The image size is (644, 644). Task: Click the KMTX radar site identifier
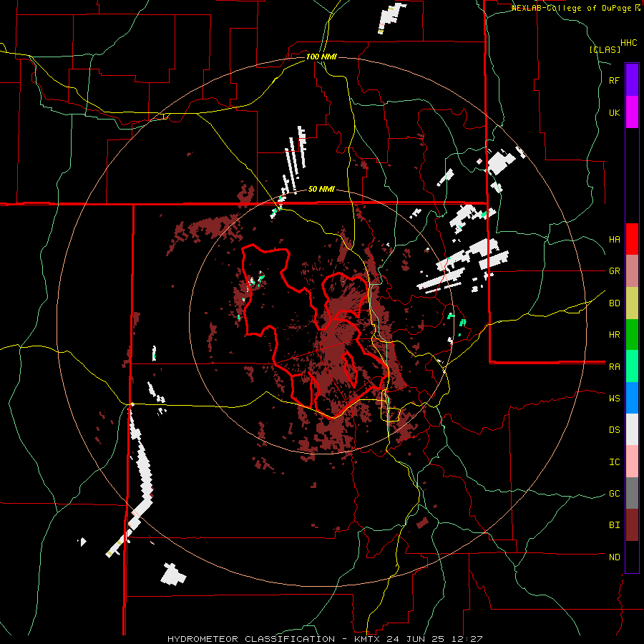coord(368,639)
